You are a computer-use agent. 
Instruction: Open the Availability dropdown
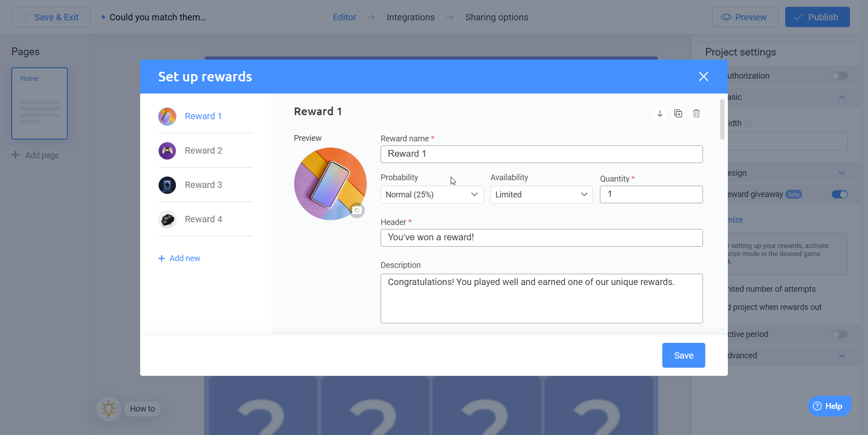pos(541,195)
